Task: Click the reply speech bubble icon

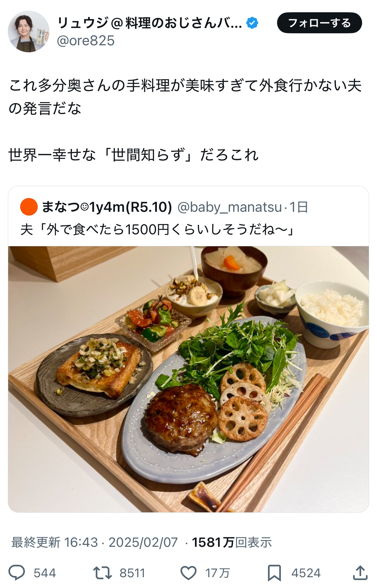Action: 17,573
